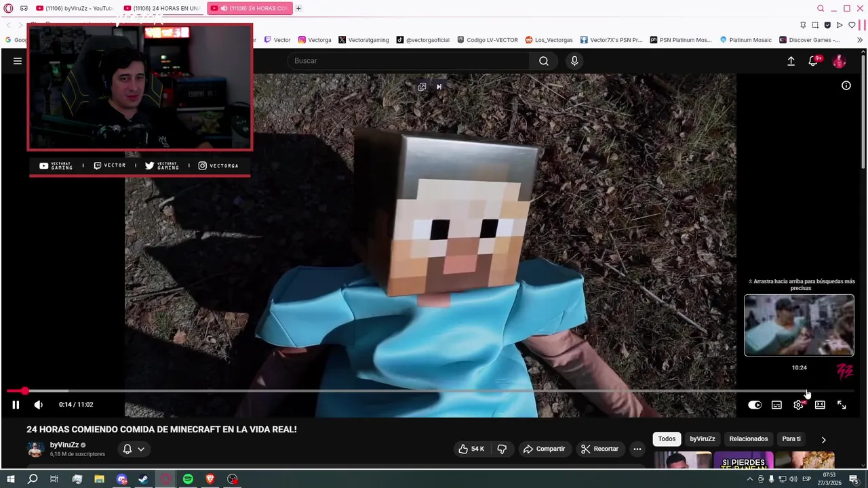The image size is (868, 488).
Task: Open File Explorer from the taskbar
Action: click(x=99, y=479)
